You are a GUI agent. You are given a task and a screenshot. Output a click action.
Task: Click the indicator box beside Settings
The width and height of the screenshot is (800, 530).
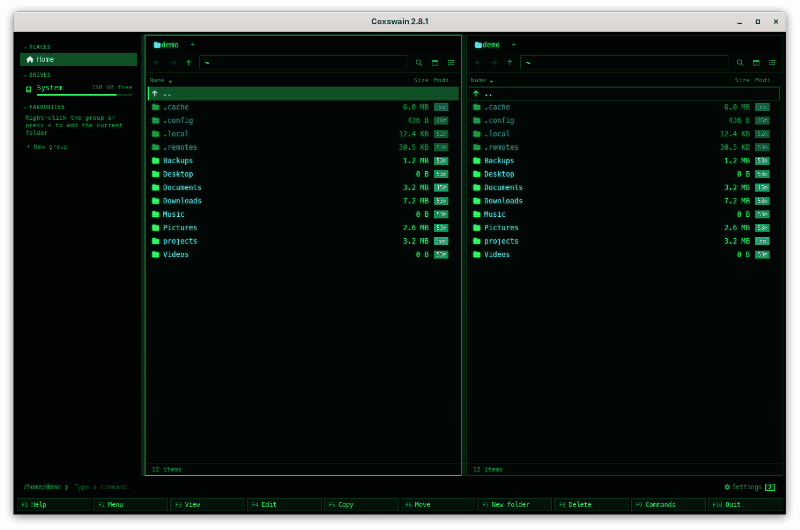770,487
